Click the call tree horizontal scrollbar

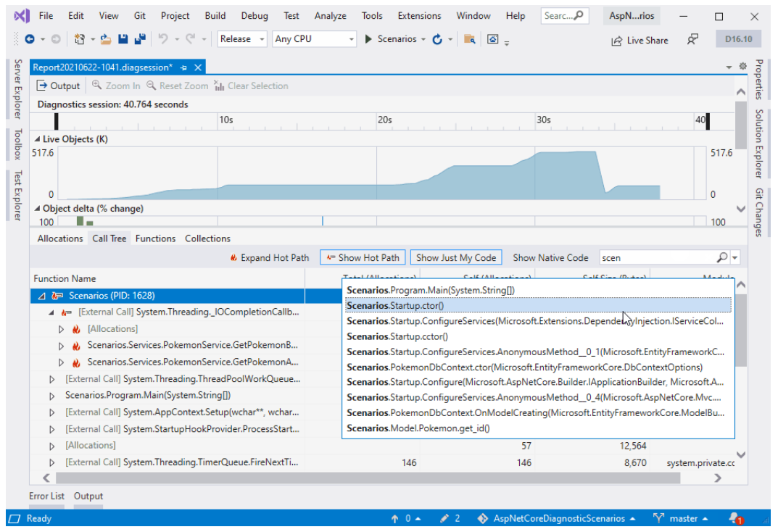(368, 478)
